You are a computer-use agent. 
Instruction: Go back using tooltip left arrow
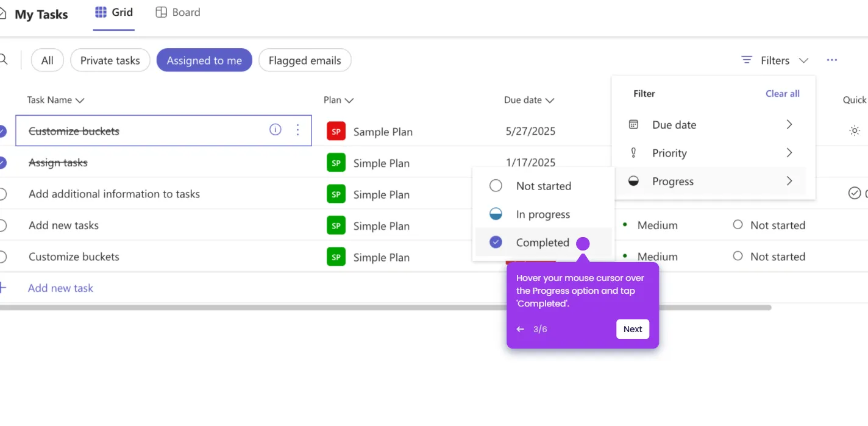tap(520, 329)
